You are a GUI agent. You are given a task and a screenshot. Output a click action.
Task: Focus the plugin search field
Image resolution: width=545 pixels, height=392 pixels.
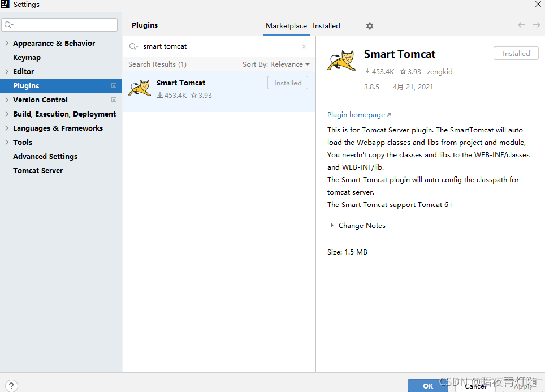point(219,46)
